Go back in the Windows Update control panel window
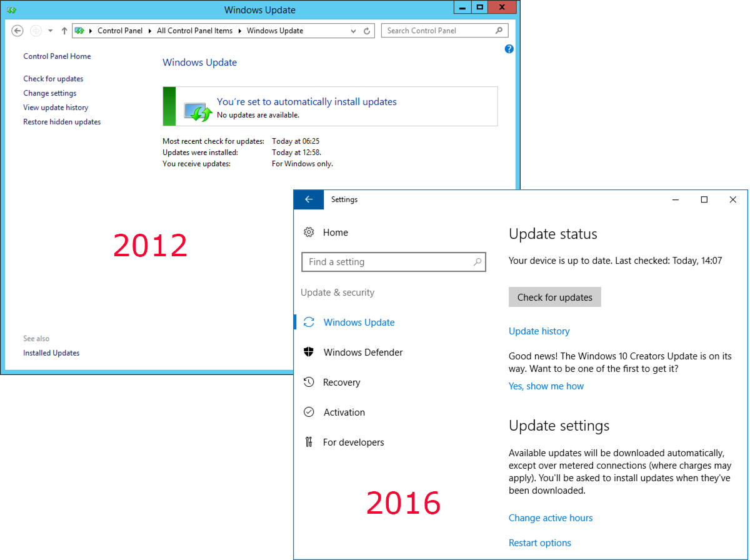The width and height of the screenshot is (750, 560). click(17, 31)
